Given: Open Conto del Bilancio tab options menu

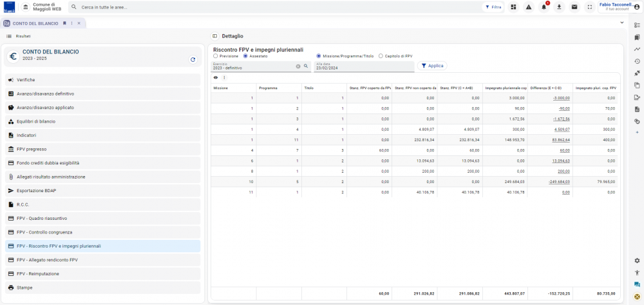Looking at the screenshot, I should click(72, 23).
